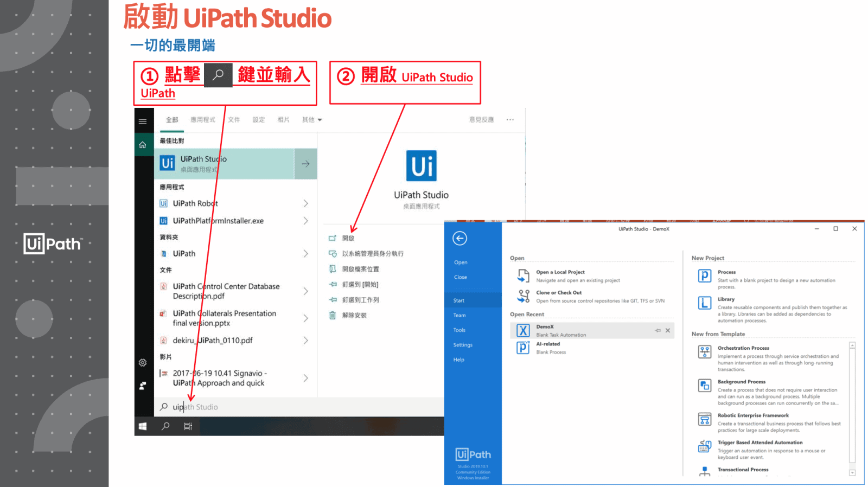Open the more options ellipsis
Viewport: 868px width, 487px height.
pos(510,120)
